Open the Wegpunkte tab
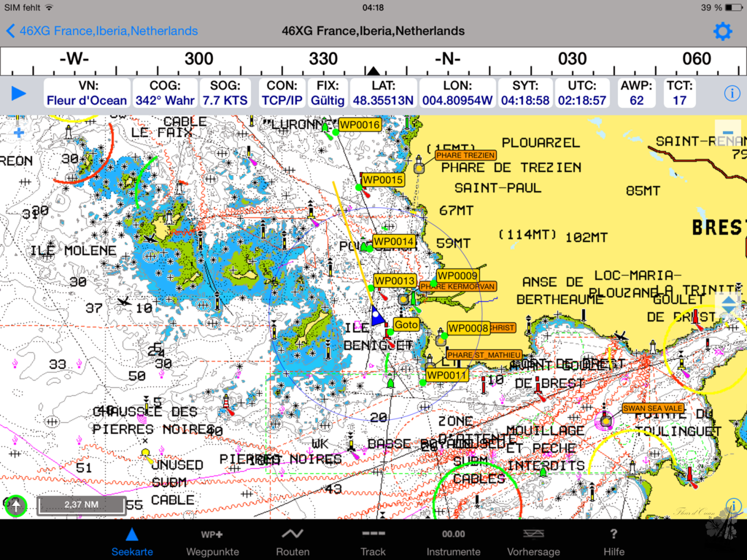This screenshot has width=747, height=560. 212,542
